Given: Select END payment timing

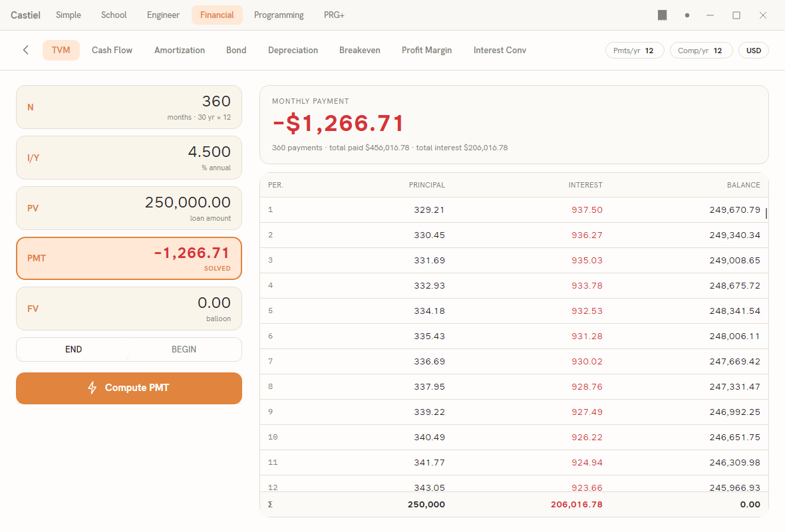Looking at the screenshot, I should [73, 349].
